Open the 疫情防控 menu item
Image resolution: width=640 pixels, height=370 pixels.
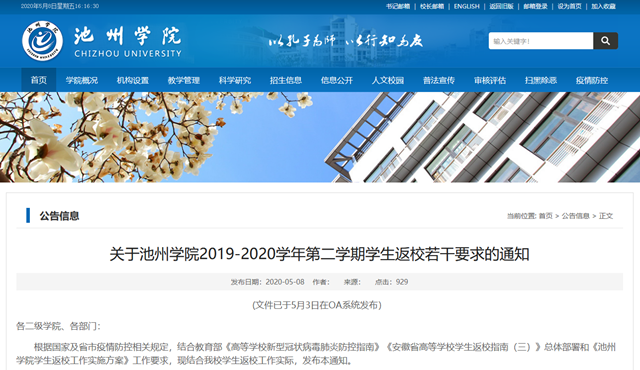pos(592,80)
